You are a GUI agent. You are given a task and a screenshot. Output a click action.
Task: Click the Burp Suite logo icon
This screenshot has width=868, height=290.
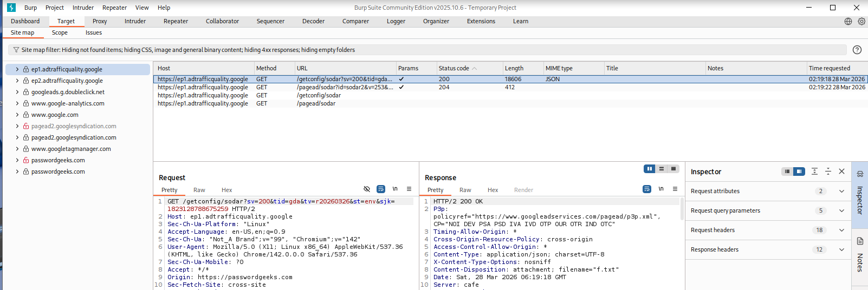[x=11, y=8]
